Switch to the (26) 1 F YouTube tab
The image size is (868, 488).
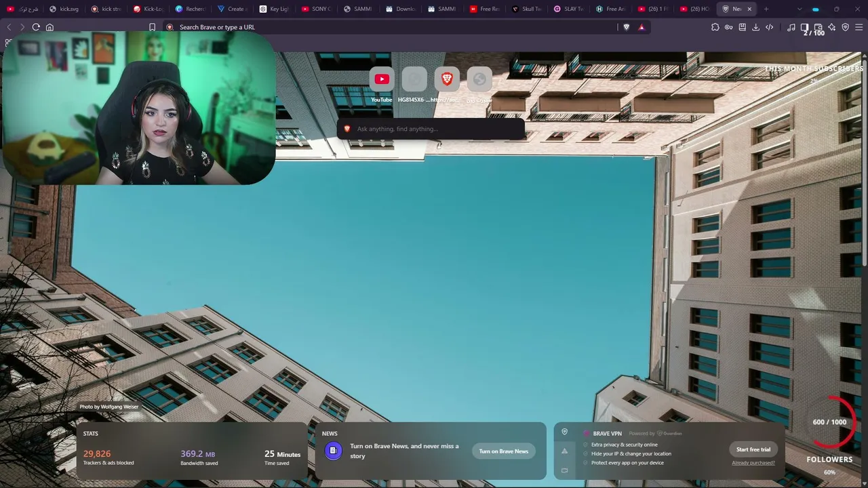pyautogui.click(x=652, y=9)
